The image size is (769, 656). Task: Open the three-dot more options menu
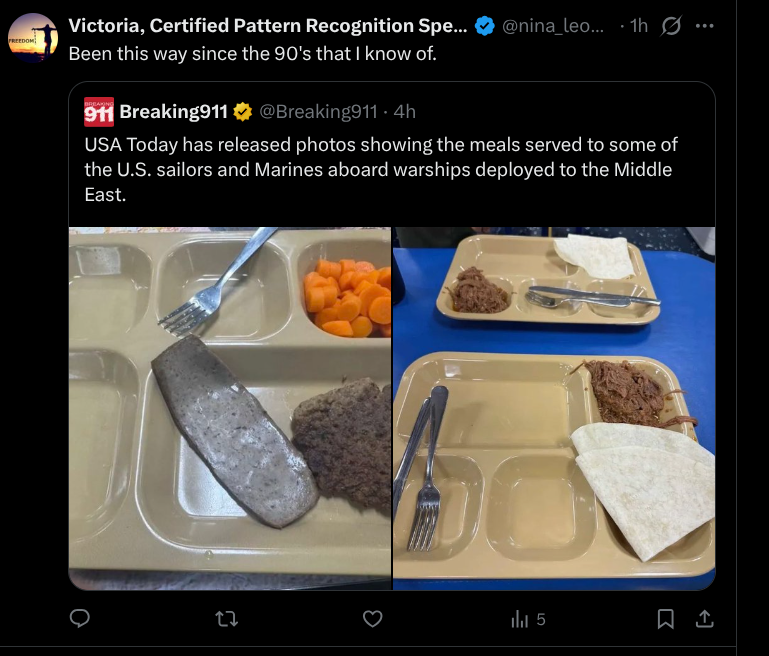point(704,27)
